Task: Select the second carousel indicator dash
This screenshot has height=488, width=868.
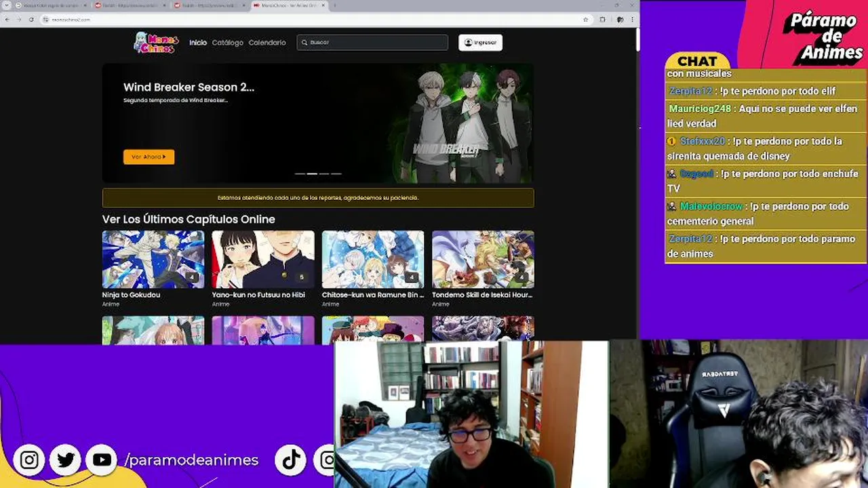Action: (x=312, y=174)
